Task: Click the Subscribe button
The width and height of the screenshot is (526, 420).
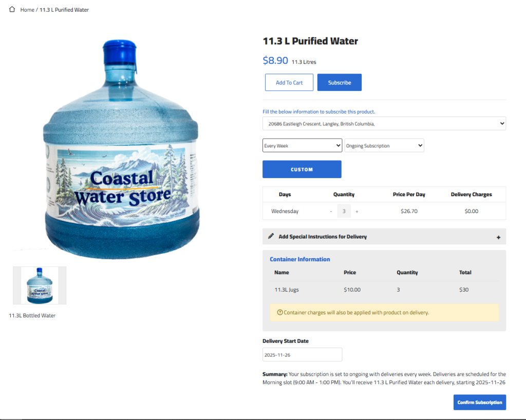Action: click(x=340, y=83)
